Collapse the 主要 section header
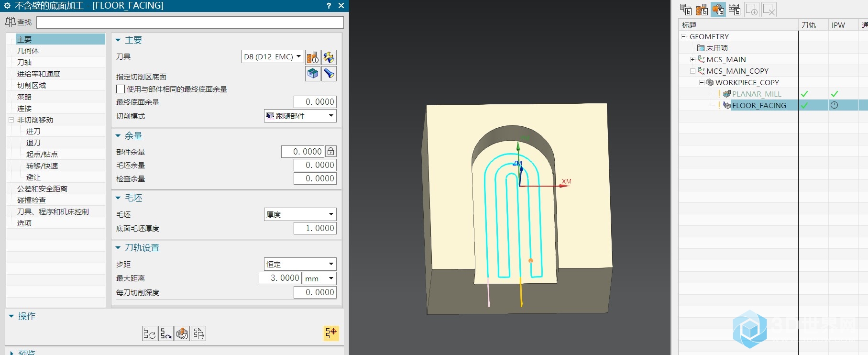 pos(118,40)
